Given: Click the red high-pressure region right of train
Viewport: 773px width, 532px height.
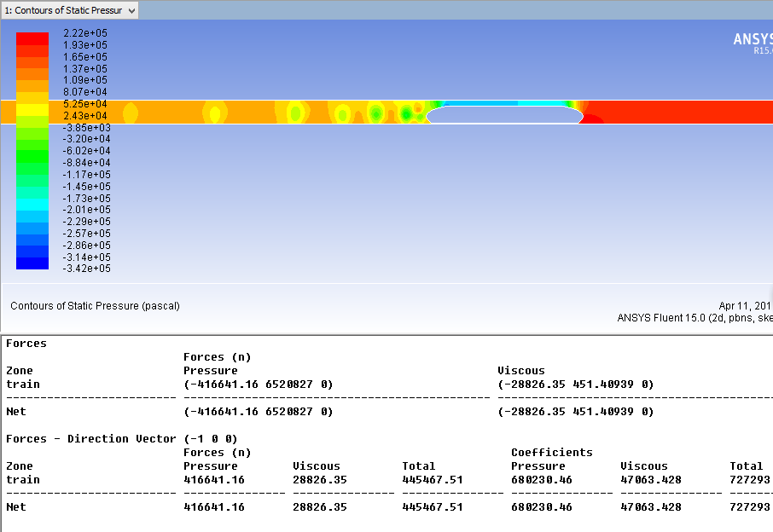Looking at the screenshot, I should click(674, 111).
